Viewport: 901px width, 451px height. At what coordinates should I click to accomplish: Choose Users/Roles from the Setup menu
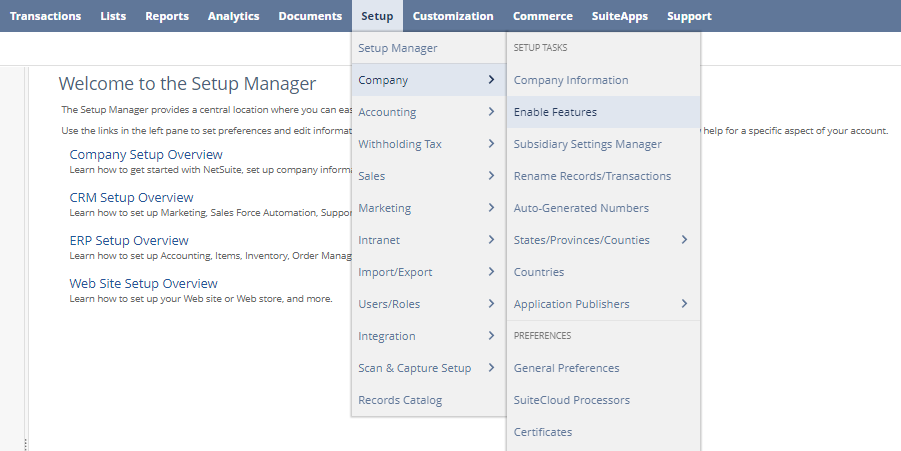point(429,304)
